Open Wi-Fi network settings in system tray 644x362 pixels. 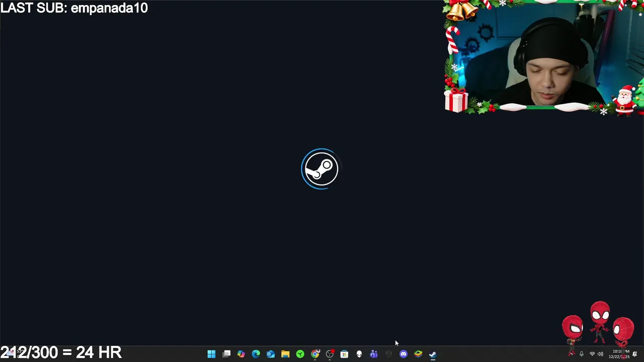click(592, 354)
